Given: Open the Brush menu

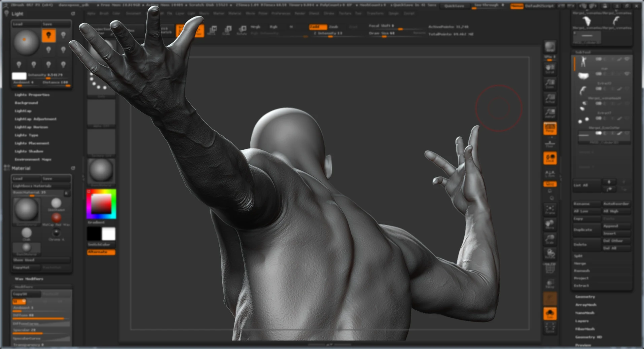Looking at the screenshot, I should coord(104,13).
